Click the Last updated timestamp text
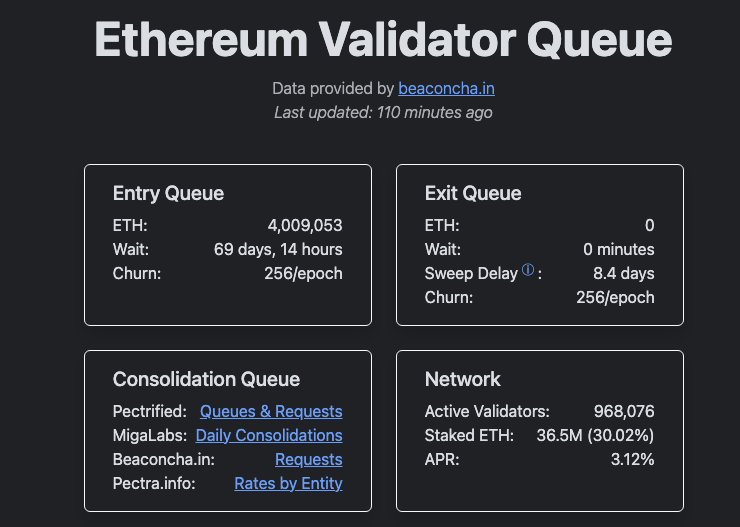Image resolution: width=740 pixels, height=527 pixels. click(x=383, y=112)
